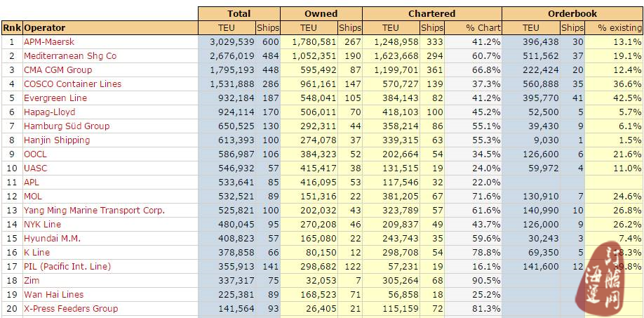This screenshot has width=644, height=318.
Task: Select APM-Maersk owned TEU 1,780,581
Action: (x=314, y=42)
